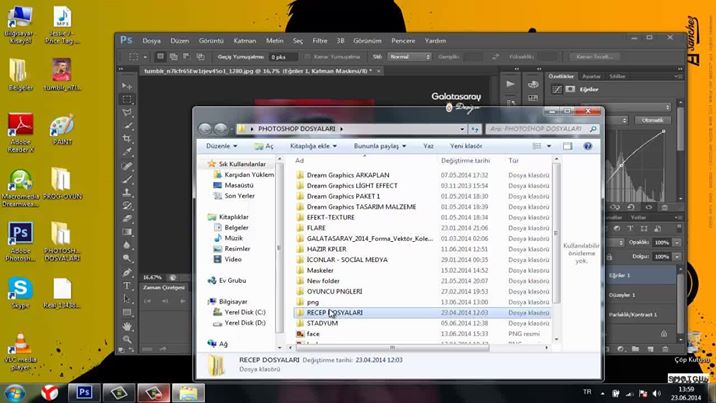This screenshot has height=403, width=716.
Task: Open the Düzenle dropdown in Explorer
Action: click(x=221, y=146)
